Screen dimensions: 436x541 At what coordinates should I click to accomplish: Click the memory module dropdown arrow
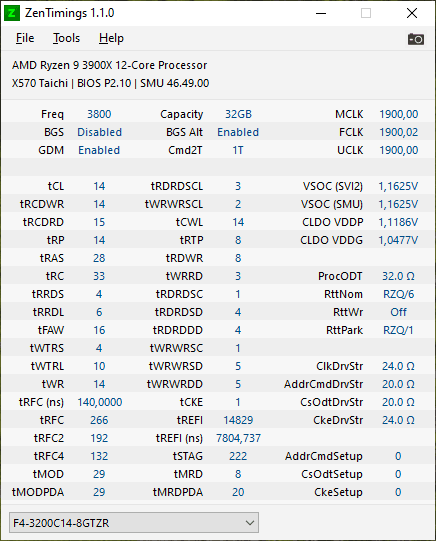click(x=250, y=523)
